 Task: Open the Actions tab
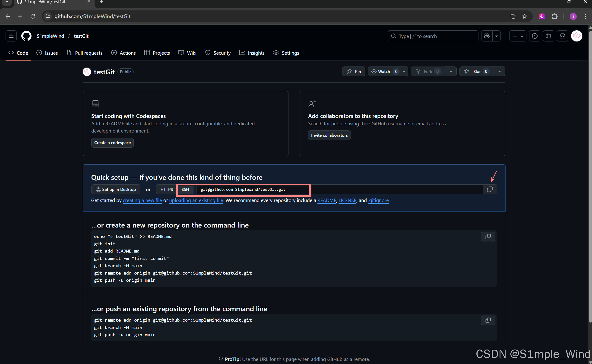(x=123, y=53)
